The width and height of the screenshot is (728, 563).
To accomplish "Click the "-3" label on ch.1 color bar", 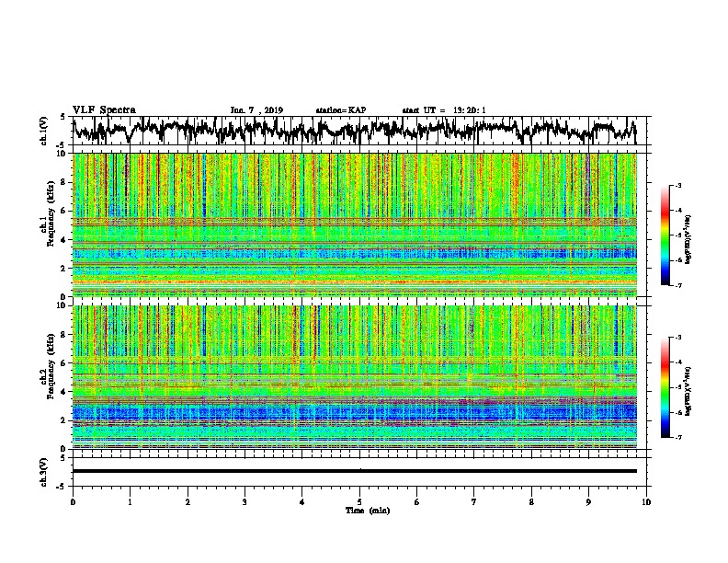I will [677, 185].
